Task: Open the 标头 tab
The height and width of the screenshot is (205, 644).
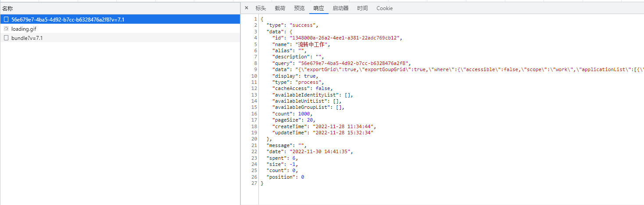Action: click(x=261, y=8)
